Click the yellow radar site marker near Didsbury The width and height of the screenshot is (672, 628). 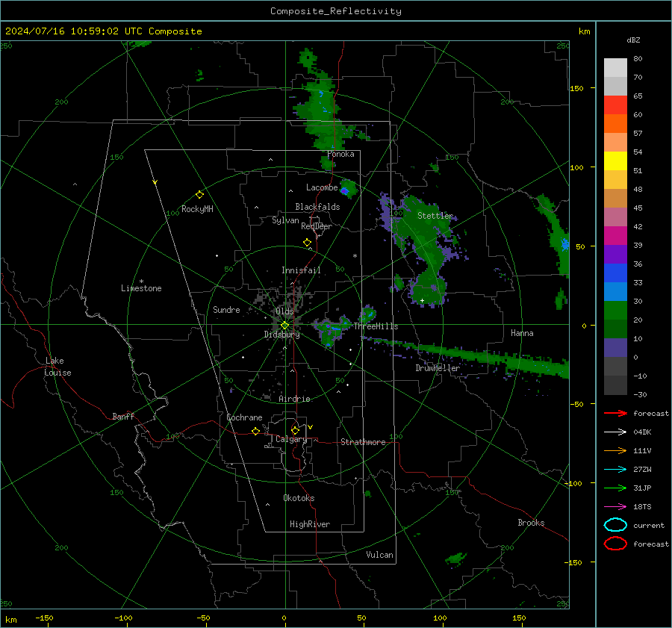pyautogui.click(x=284, y=326)
